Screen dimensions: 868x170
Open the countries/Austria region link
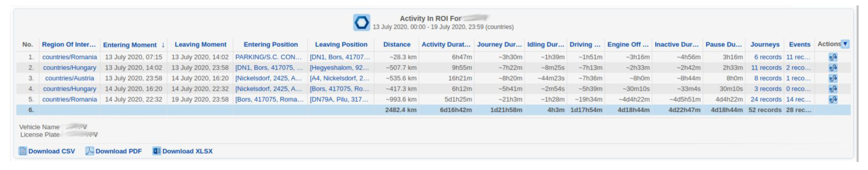tap(69, 78)
